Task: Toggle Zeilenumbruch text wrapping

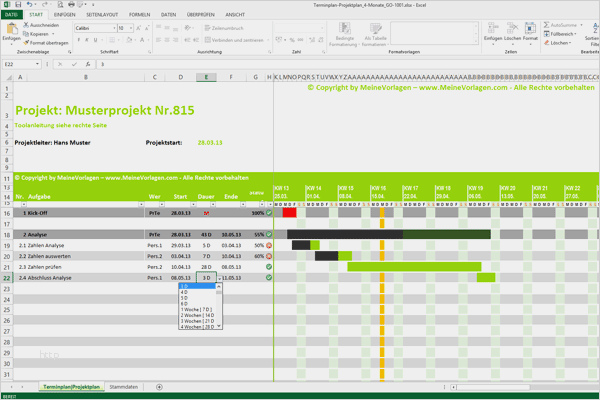Action: (224, 28)
